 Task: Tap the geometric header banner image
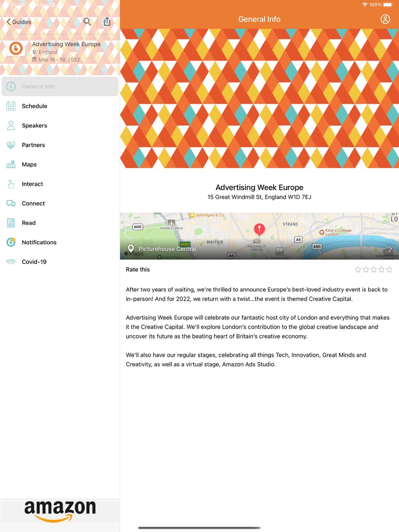pos(259,98)
